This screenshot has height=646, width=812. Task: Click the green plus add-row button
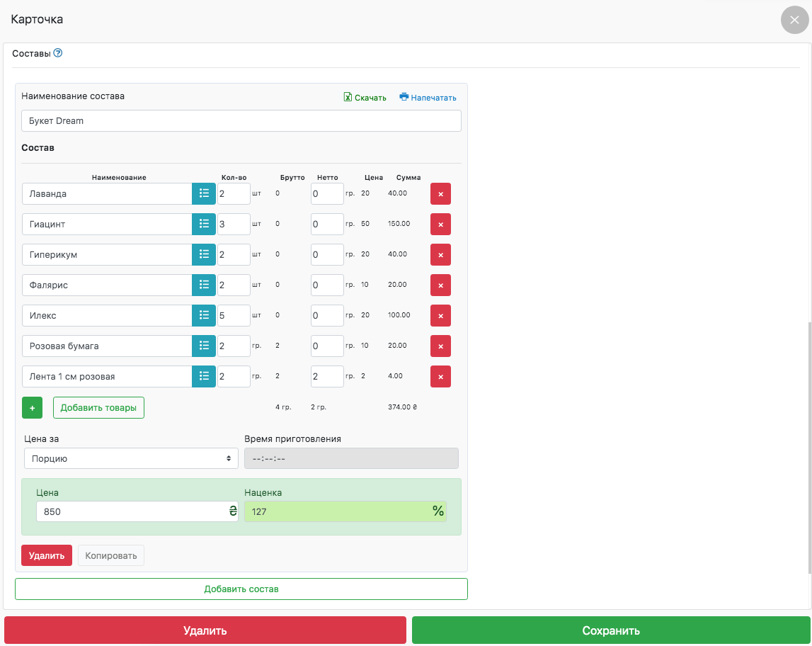[x=32, y=408]
